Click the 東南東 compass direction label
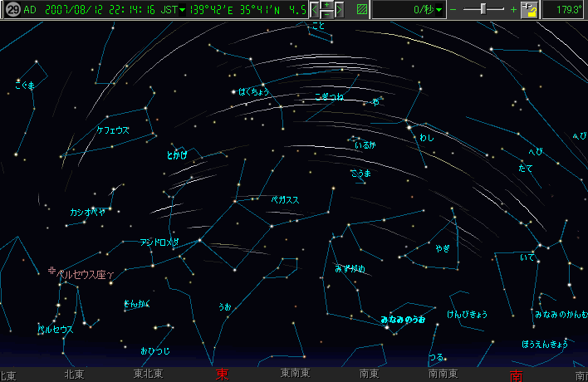The width and height of the screenshot is (588, 382). click(295, 375)
